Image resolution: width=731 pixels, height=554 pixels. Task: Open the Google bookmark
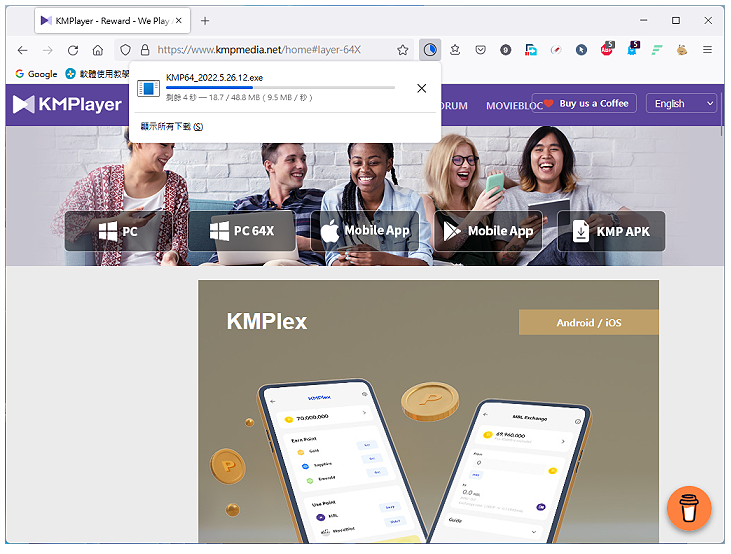[36, 74]
